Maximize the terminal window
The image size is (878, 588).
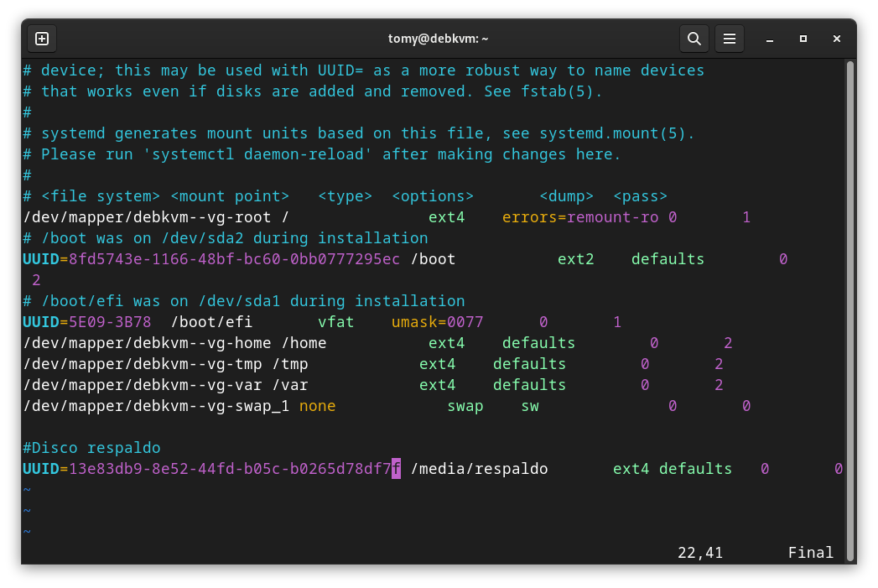point(803,39)
